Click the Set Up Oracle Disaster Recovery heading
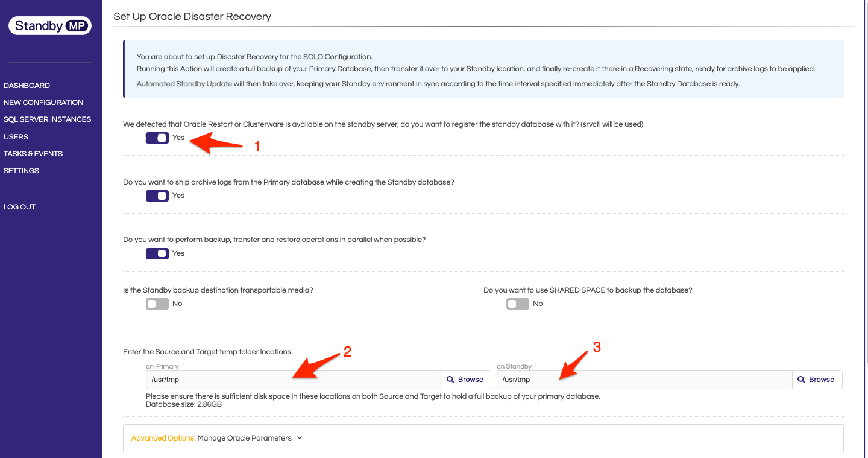The height and width of the screenshot is (458, 868). click(x=192, y=17)
